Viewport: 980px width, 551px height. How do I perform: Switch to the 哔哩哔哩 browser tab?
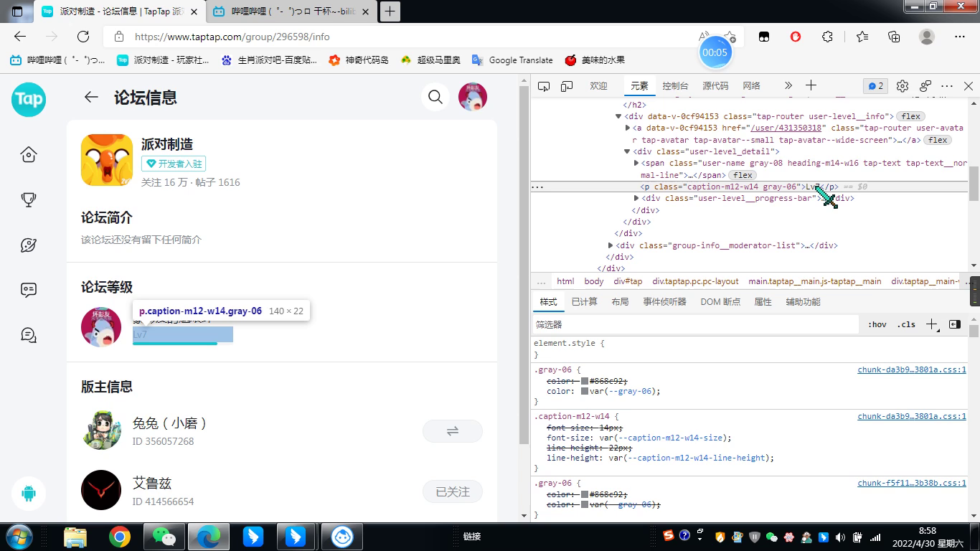click(293, 11)
